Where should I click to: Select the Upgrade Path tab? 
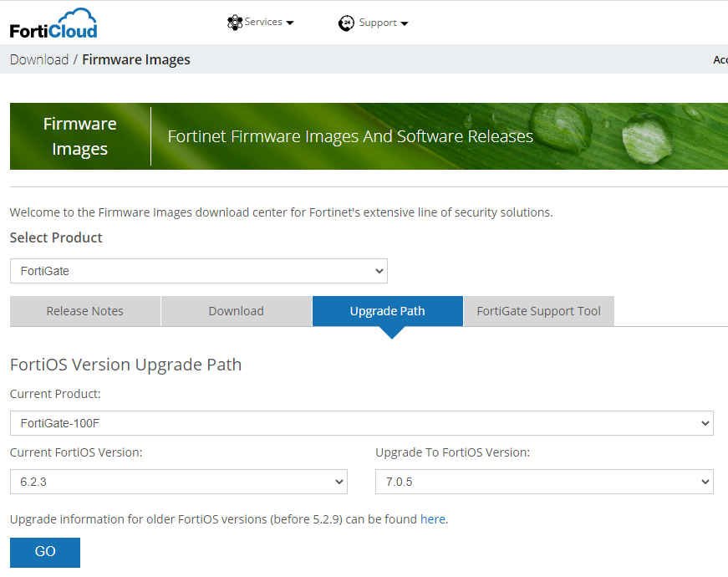click(388, 311)
